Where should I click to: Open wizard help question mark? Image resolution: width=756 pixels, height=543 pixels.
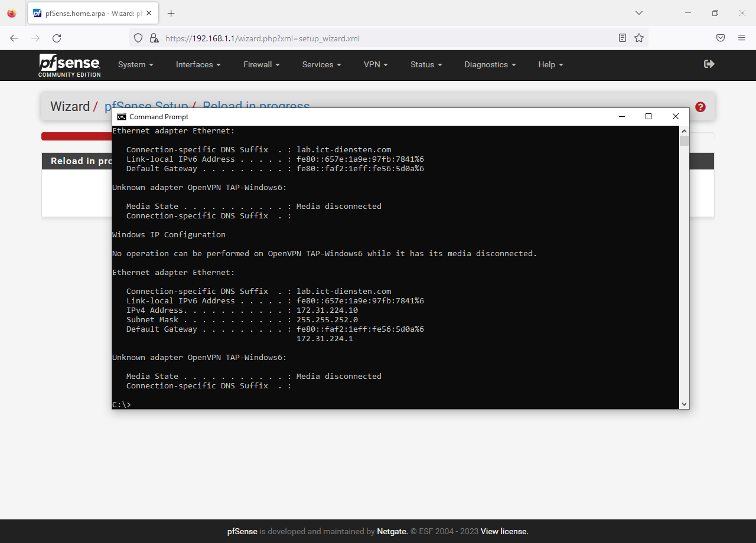pos(700,107)
